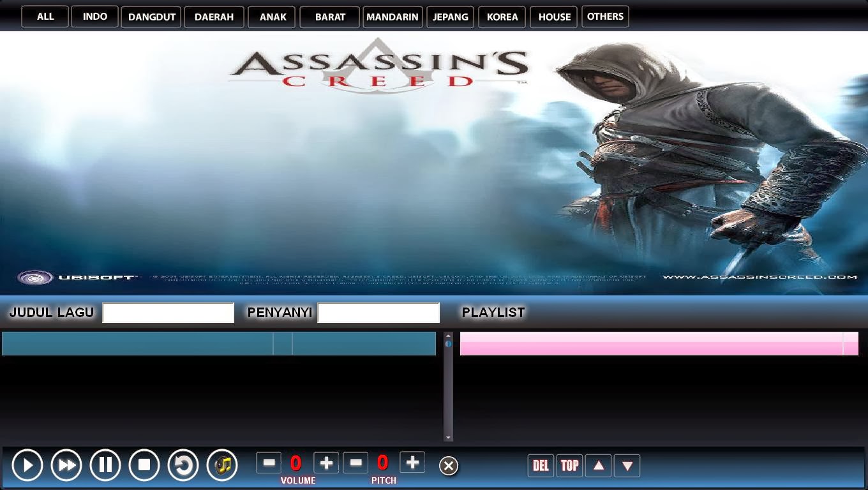The image size is (868, 490).
Task: Click the Play button
Action: [x=27, y=464]
